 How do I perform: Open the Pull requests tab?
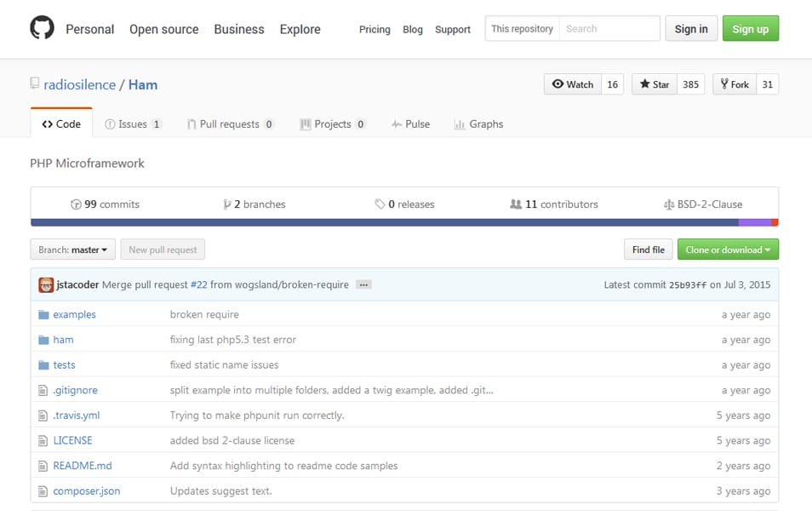point(230,123)
